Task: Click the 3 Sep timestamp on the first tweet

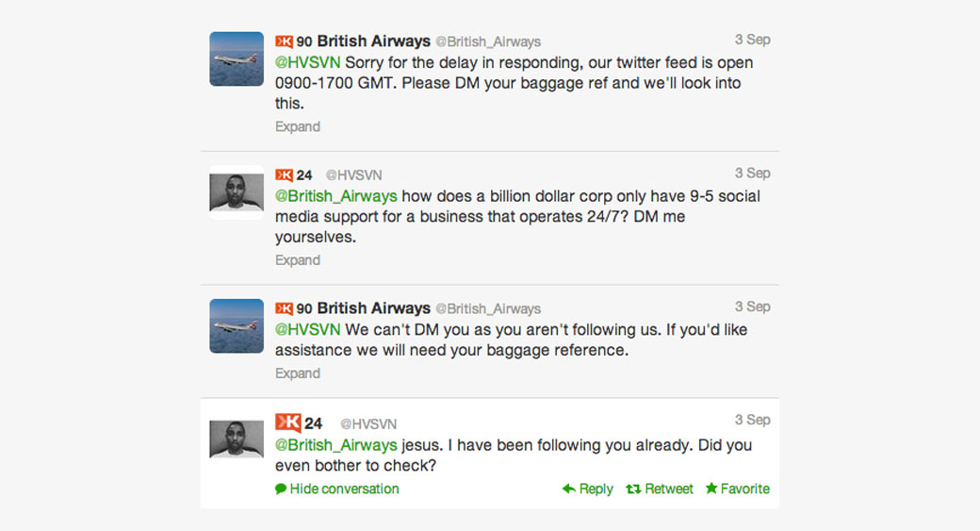Action: [x=752, y=40]
